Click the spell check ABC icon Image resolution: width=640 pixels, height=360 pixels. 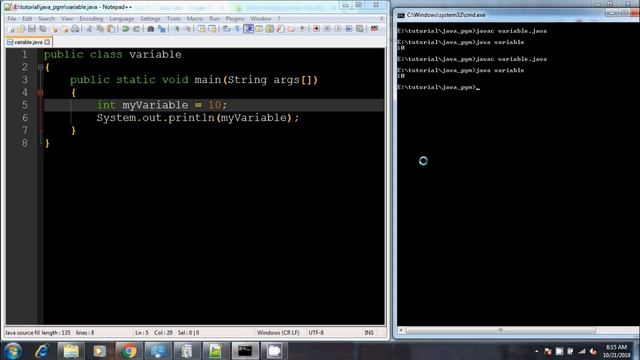(374, 29)
